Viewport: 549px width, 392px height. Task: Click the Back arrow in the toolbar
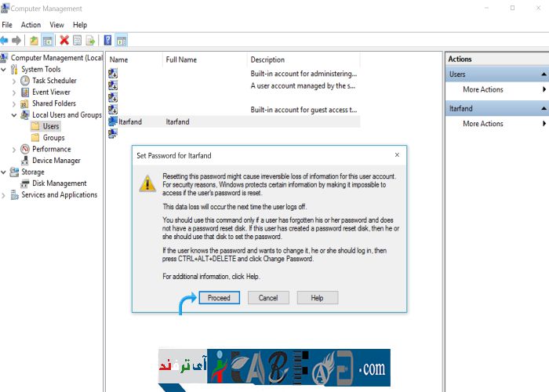(5, 40)
